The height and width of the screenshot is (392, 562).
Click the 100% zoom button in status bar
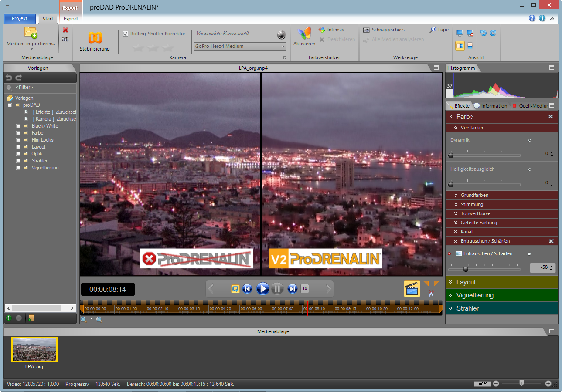482,384
